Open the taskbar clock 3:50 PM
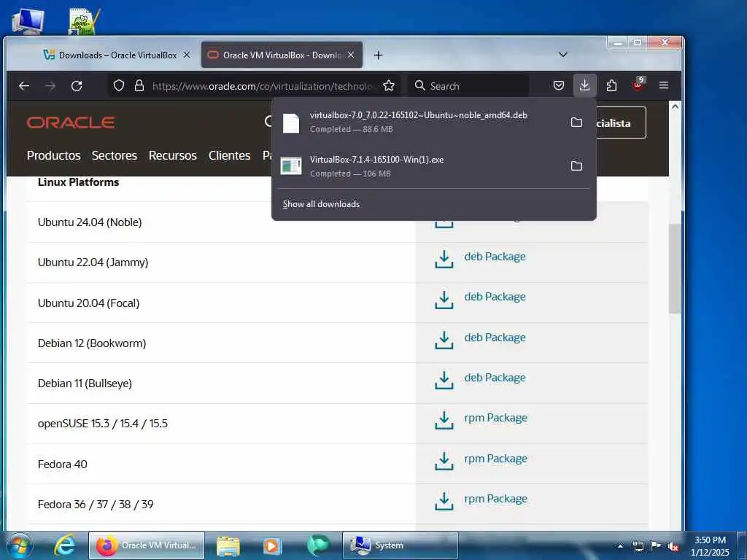The width and height of the screenshot is (747, 560). click(x=710, y=546)
